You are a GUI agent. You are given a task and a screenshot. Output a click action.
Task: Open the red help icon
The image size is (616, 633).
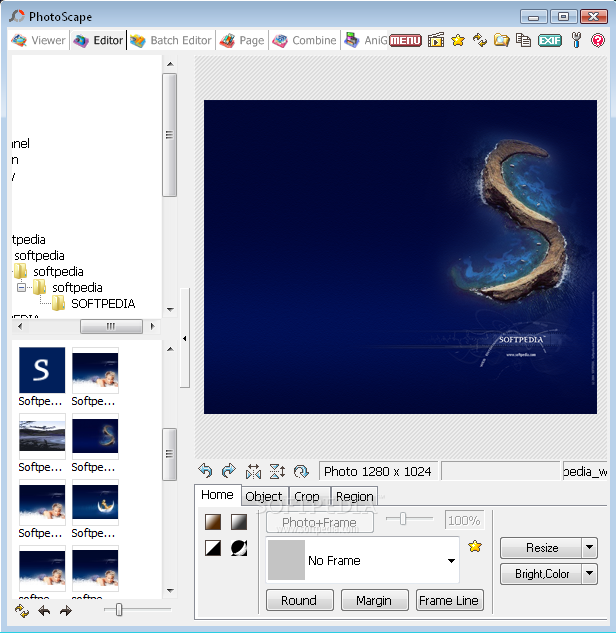[x=598, y=40]
